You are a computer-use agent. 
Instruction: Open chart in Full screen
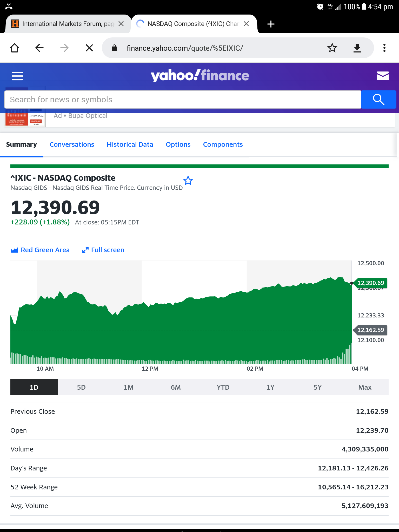pos(103,250)
